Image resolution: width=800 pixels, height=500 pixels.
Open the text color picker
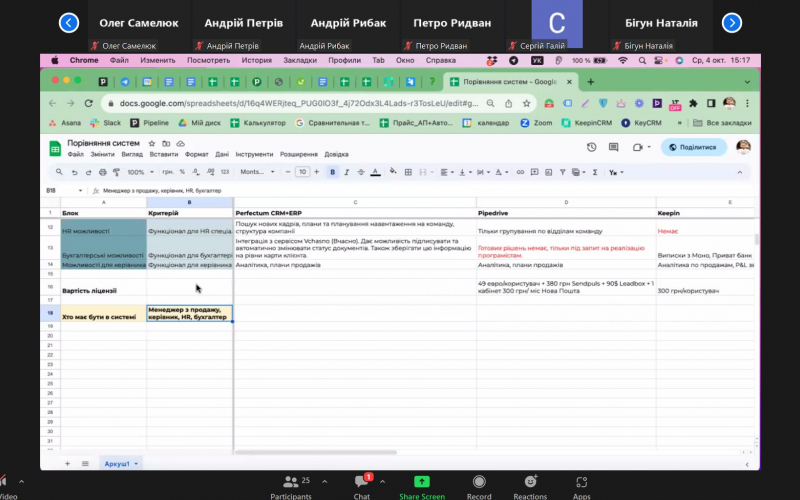[x=376, y=172]
